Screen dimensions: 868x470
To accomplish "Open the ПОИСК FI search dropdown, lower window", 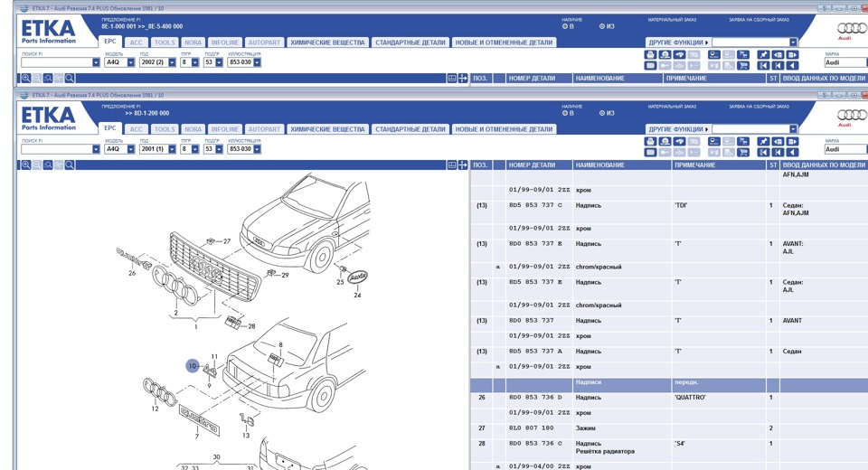I will [x=96, y=149].
